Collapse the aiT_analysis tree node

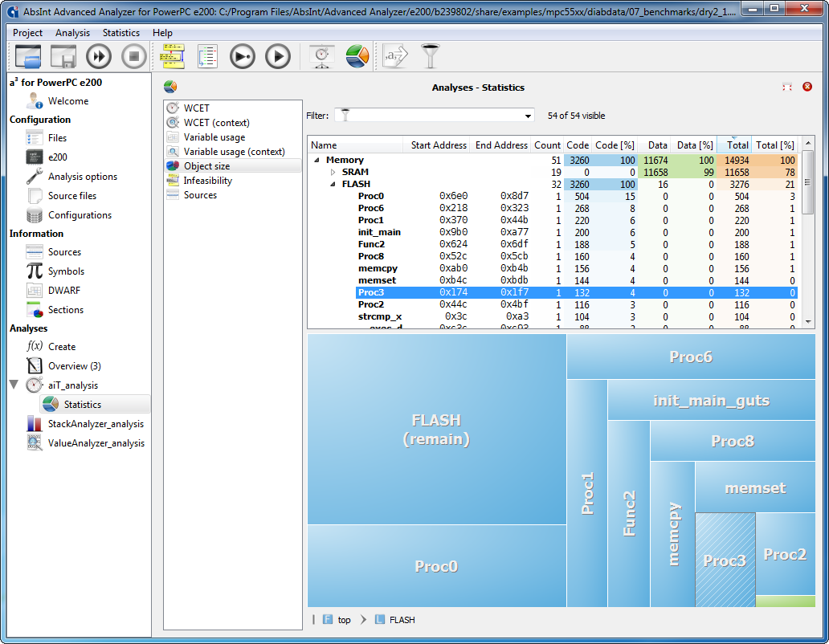14,384
